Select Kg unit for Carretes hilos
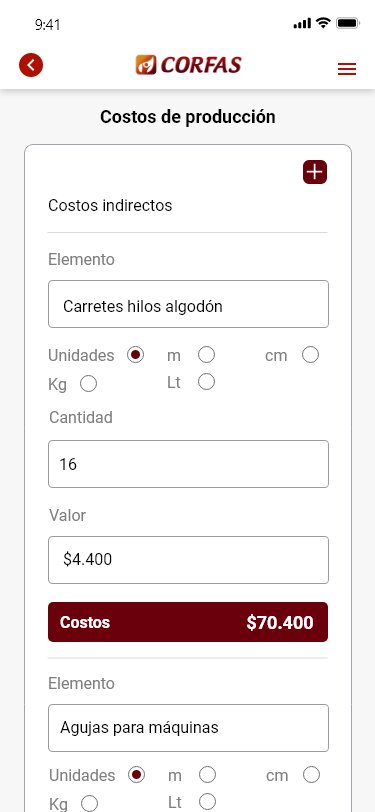The image size is (375, 812). (x=89, y=384)
